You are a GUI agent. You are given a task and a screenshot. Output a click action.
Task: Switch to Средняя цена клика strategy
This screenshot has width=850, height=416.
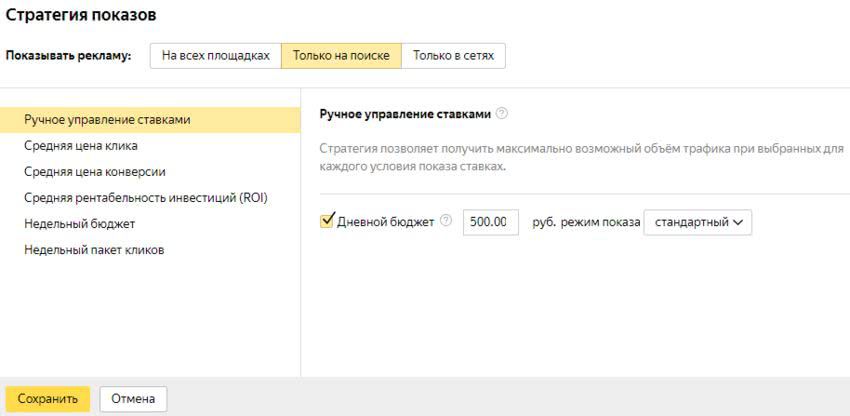pyautogui.click(x=81, y=146)
